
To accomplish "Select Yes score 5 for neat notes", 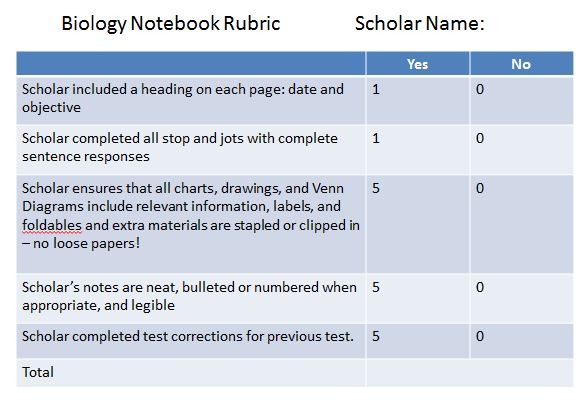I will pyautogui.click(x=376, y=287).
